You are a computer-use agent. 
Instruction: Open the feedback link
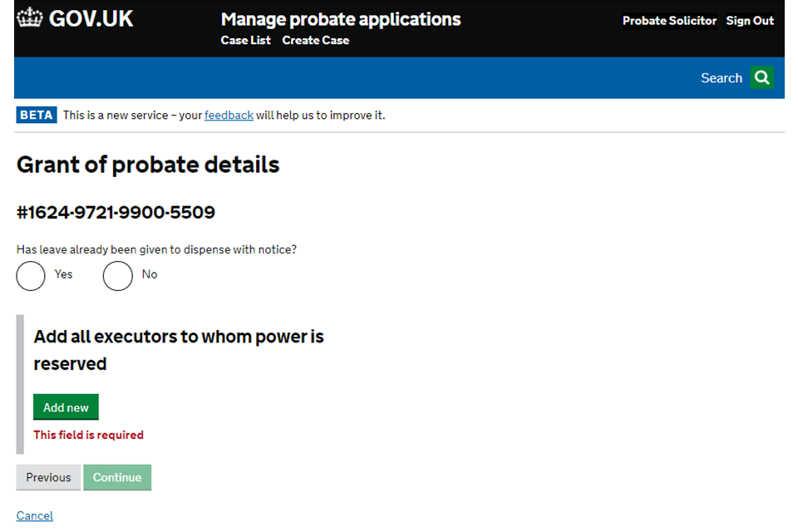pos(229,115)
